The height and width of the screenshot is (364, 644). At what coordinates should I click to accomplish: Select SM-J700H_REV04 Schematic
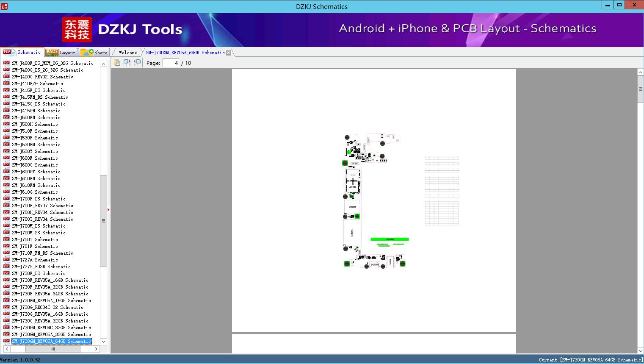[42, 212]
